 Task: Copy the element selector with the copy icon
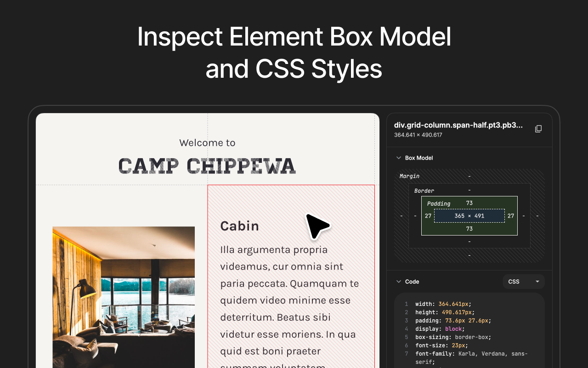click(x=538, y=129)
